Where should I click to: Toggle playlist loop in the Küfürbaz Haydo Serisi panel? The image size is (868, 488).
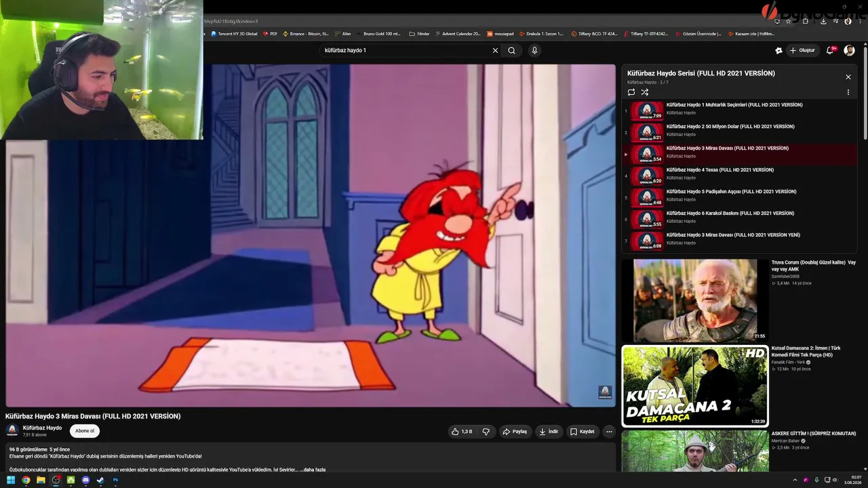[631, 92]
